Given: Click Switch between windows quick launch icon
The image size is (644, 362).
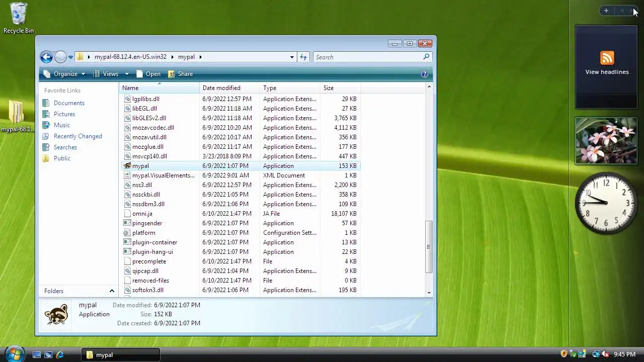Looking at the screenshot, I should pyautogui.click(x=48, y=355).
